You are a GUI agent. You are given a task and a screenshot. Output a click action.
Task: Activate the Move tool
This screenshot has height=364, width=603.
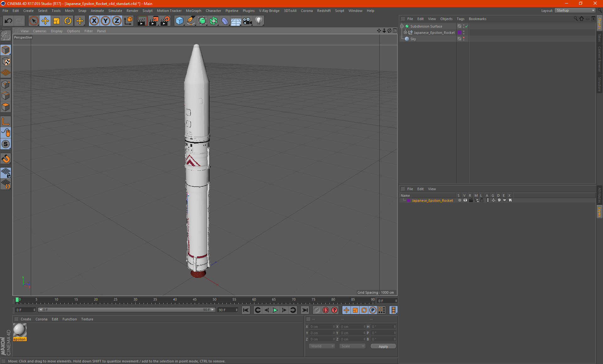(x=45, y=21)
